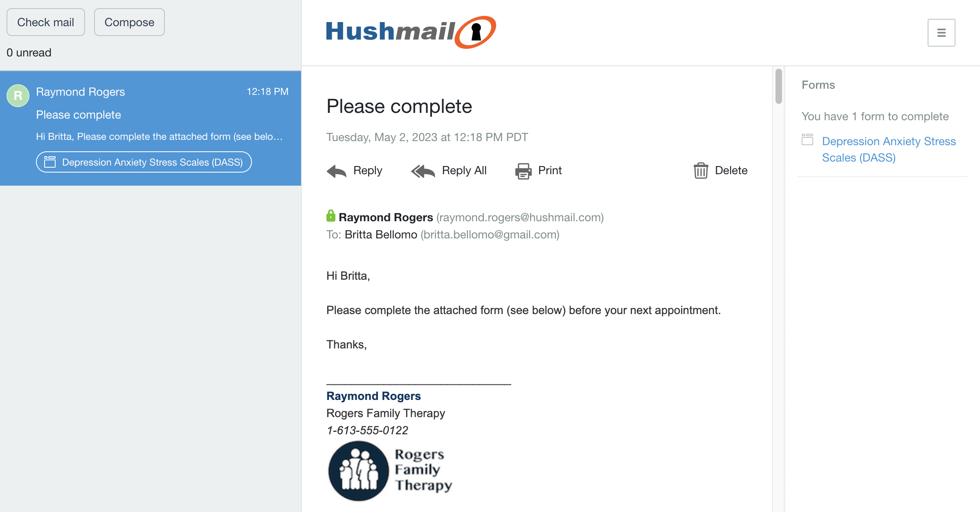Click the Compose button
This screenshot has height=512, width=980.
pos(129,22)
